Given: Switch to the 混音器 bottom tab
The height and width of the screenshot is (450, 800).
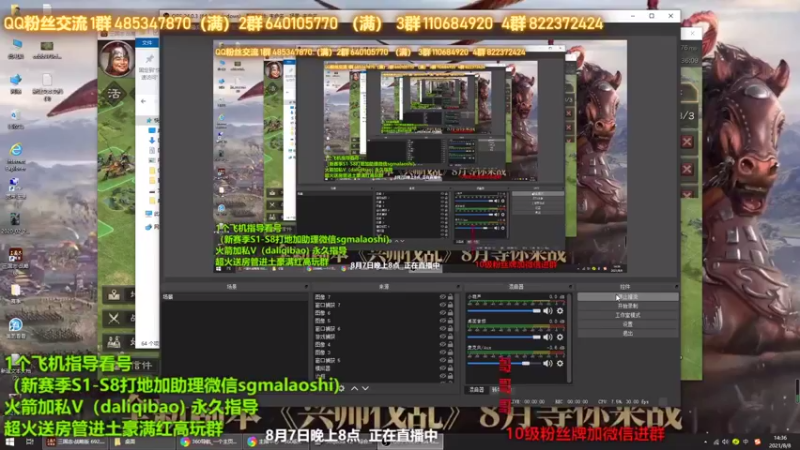Looking at the screenshot, I should [x=477, y=390].
